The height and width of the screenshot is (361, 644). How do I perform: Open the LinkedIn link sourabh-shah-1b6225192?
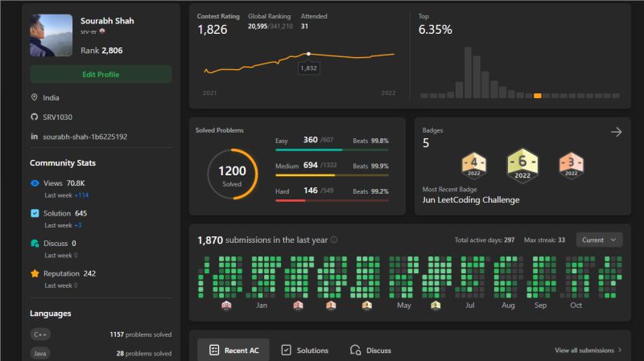pyautogui.click(x=85, y=137)
